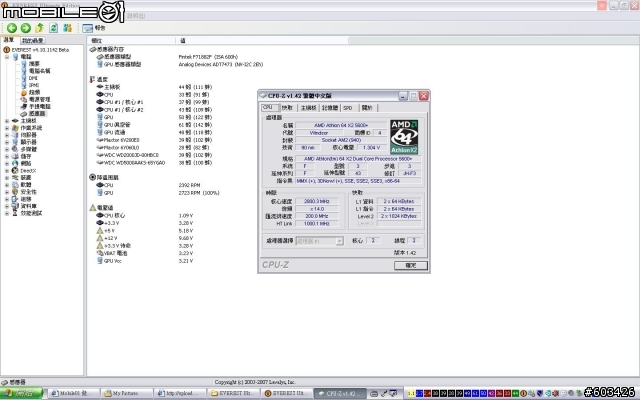Click the Windows flag icon in tree
The height and width of the screenshot is (400, 640).
point(15,128)
